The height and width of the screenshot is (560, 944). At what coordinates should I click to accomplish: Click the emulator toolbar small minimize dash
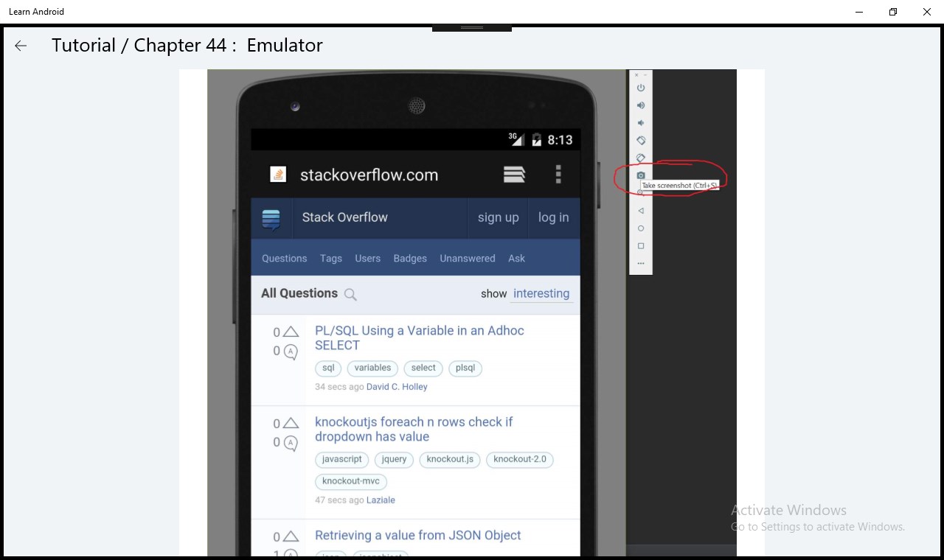[x=646, y=74]
